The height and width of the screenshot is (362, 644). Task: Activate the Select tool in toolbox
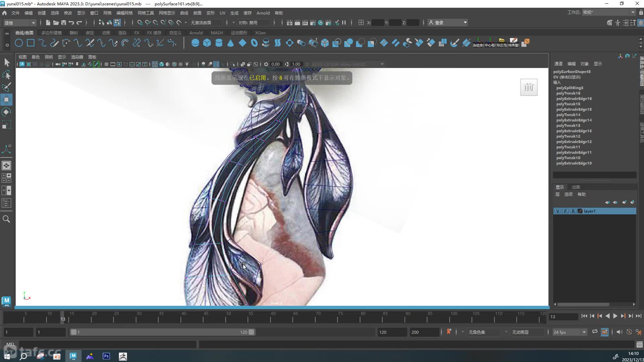(6, 62)
